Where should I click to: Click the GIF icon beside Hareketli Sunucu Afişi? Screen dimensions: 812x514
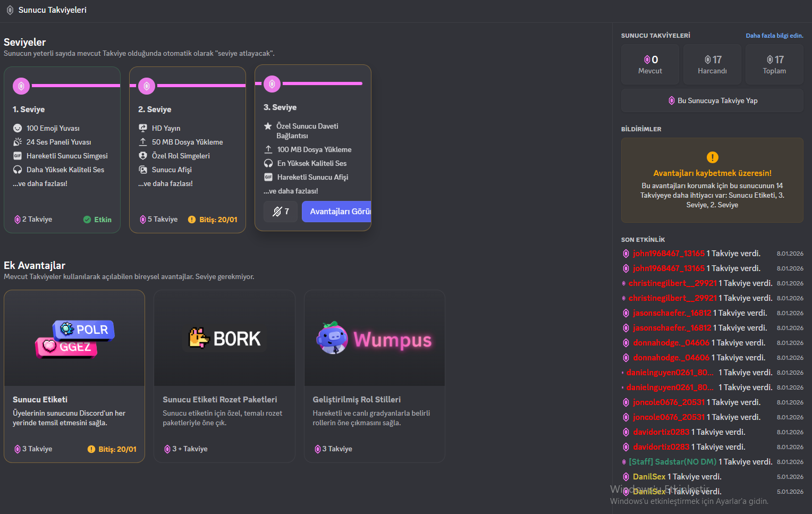268,177
